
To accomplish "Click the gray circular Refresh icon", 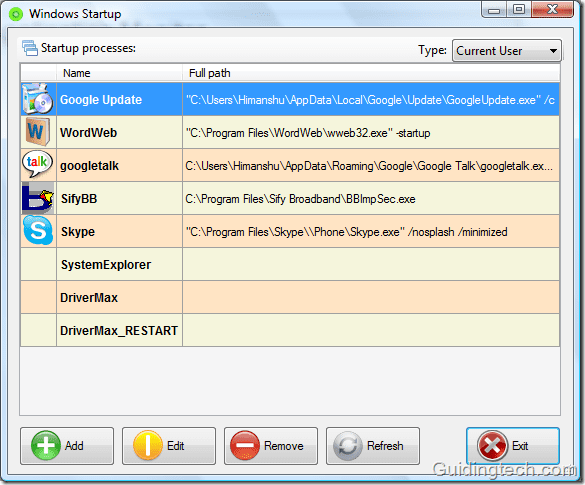I will pyautogui.click(x=347, y=446).
